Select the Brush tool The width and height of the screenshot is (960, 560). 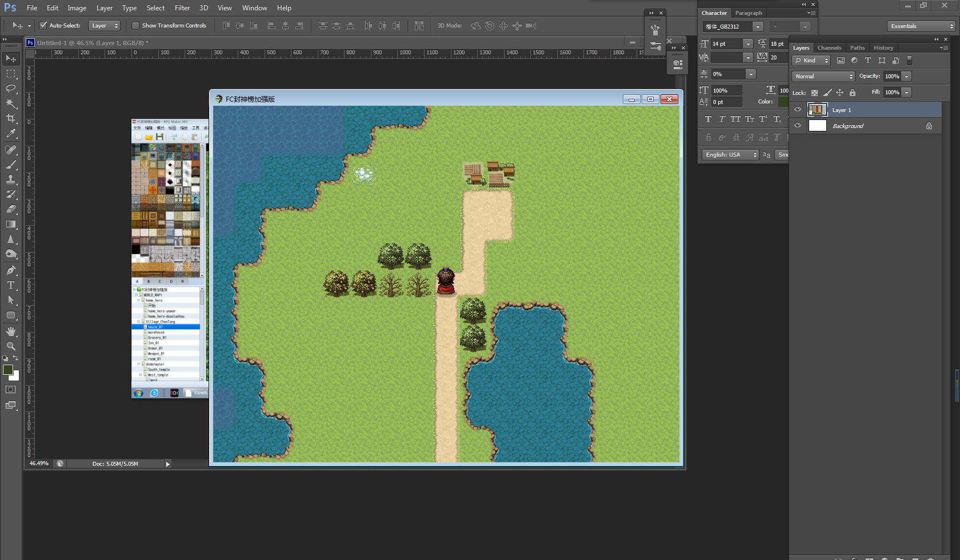tap(11, 165)
